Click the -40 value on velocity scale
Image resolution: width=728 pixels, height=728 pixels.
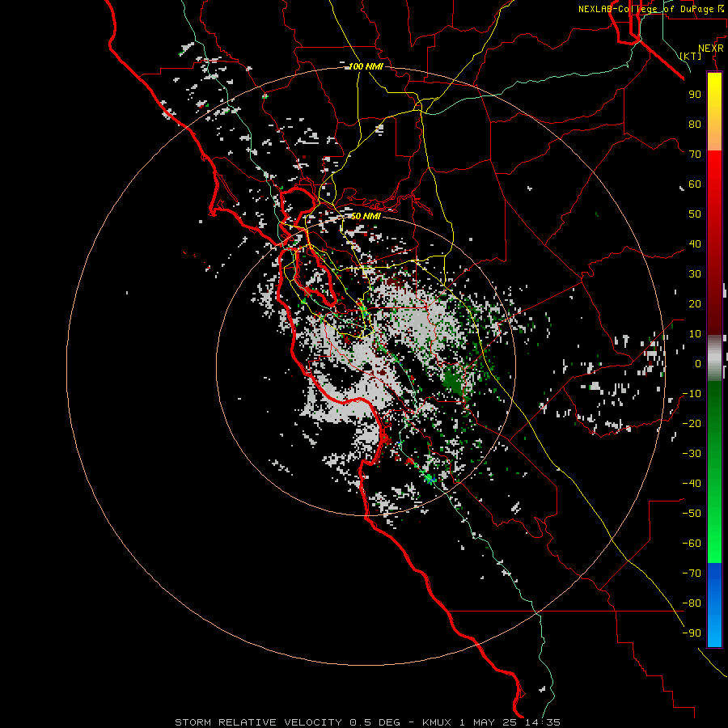click(x=692, y=484)
